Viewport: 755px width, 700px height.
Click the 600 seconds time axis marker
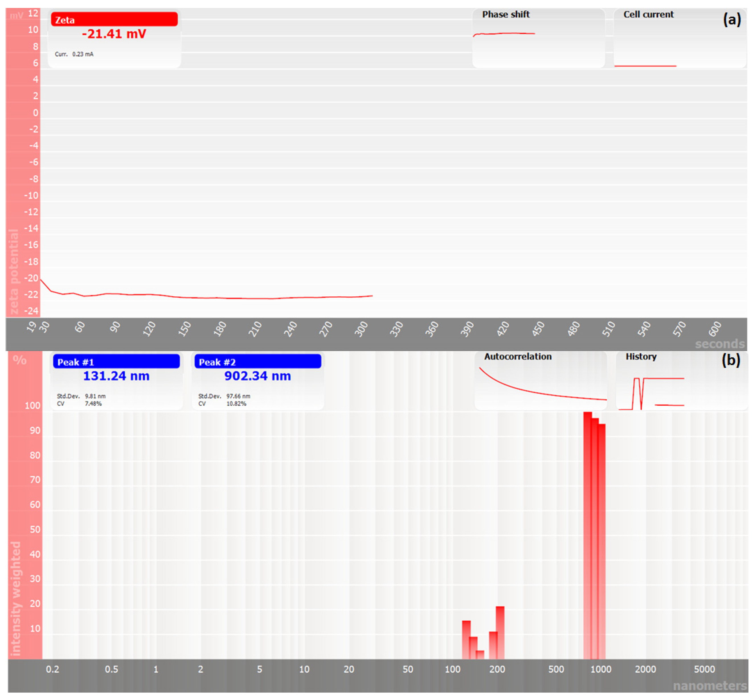[715, 329]
